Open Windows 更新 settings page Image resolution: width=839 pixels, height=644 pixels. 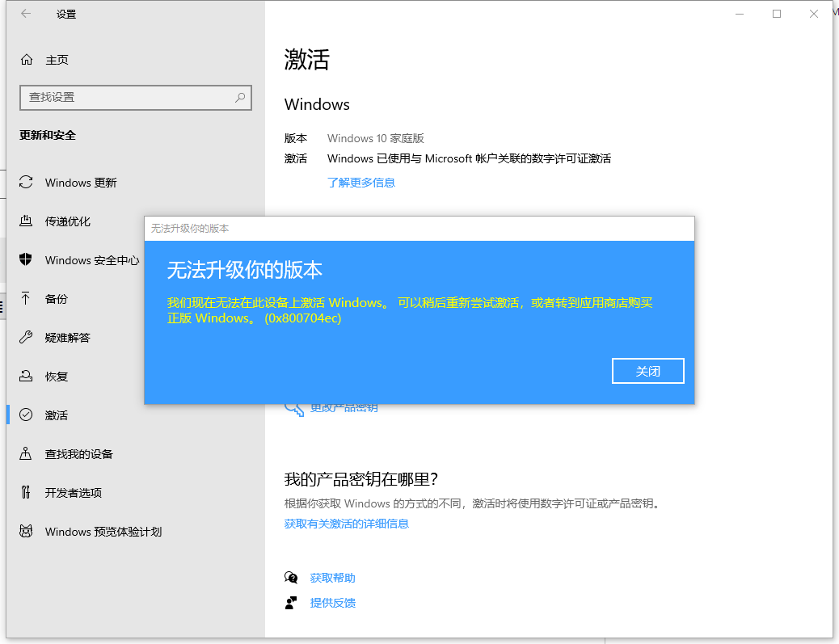pos(82,183)
